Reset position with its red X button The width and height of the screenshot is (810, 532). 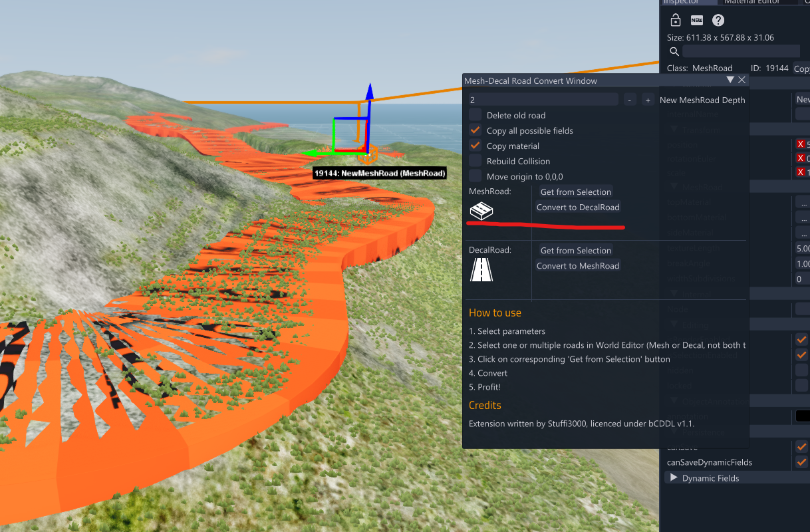pyautogui.click(x=801, y=144)
